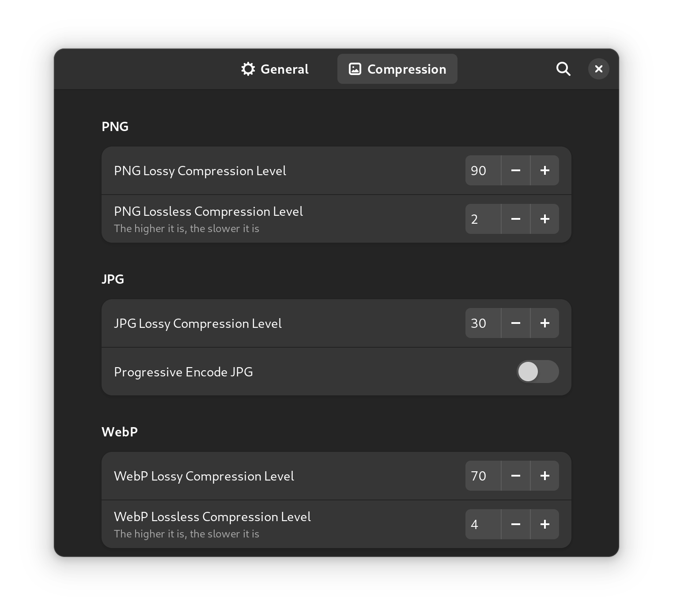
Task: Decrease the PNG Lossy Compression Level
Action: [515, 170]
